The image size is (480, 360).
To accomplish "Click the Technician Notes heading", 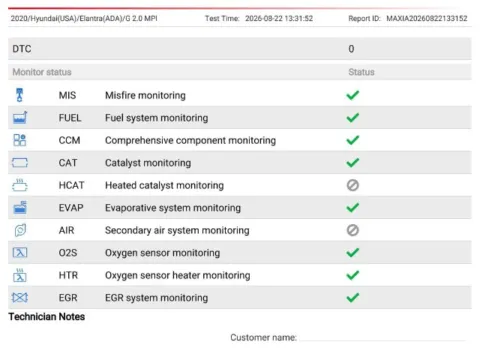I will [47, 317].
